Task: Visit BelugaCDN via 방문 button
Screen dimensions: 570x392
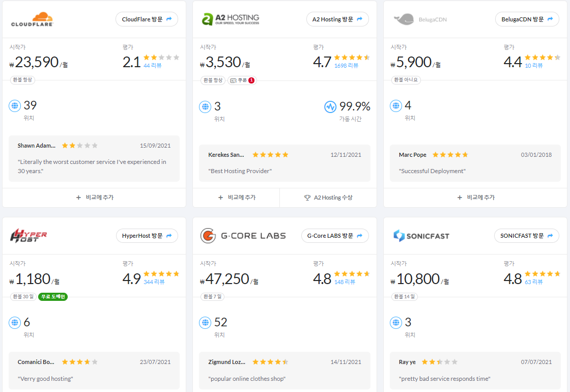Action: click(x=527, y=19)
